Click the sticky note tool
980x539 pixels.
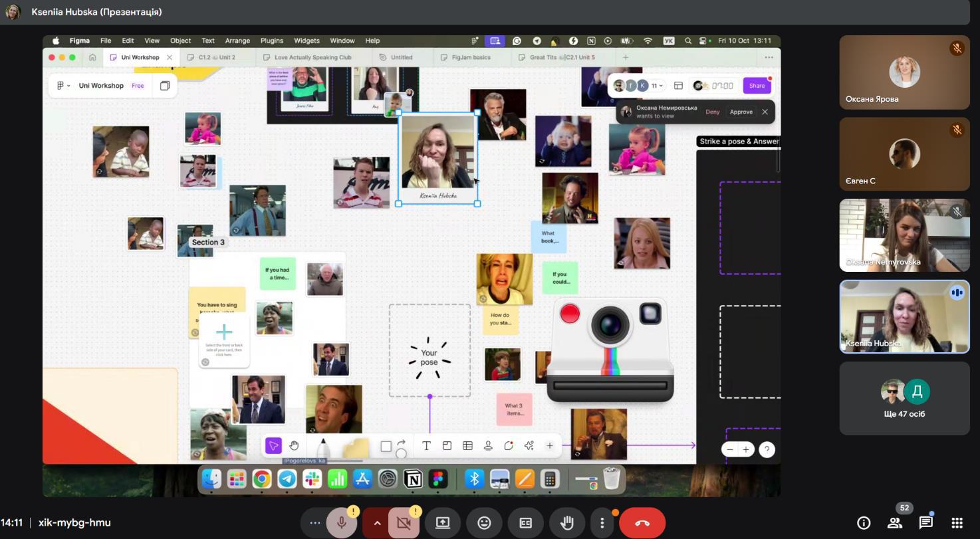(356, 448)
